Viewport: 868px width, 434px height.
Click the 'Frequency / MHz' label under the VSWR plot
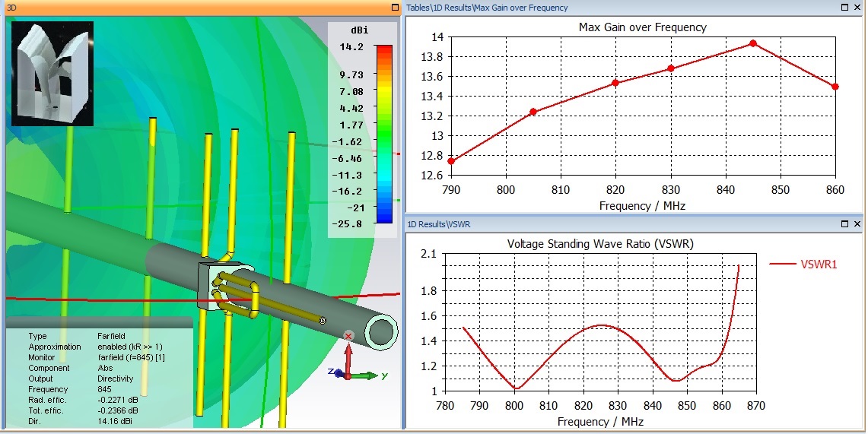[x=601, y=421]
